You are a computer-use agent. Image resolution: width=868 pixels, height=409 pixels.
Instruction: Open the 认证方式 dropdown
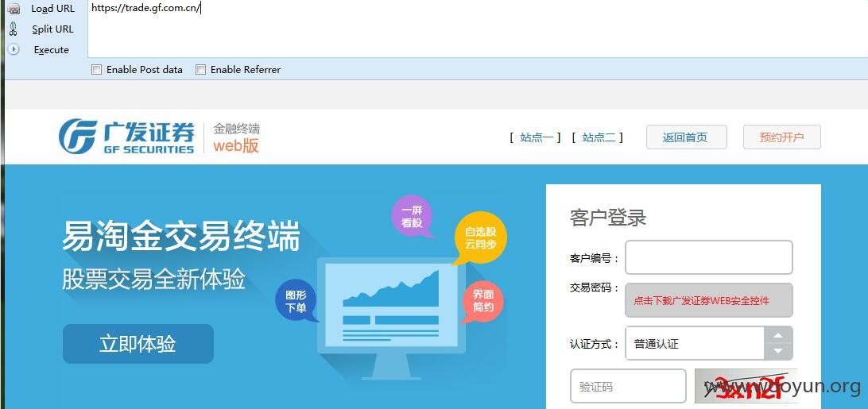point(708,343)
